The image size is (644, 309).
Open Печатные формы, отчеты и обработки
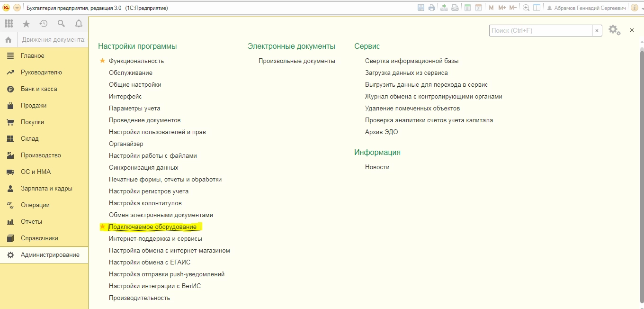[165, 179]
